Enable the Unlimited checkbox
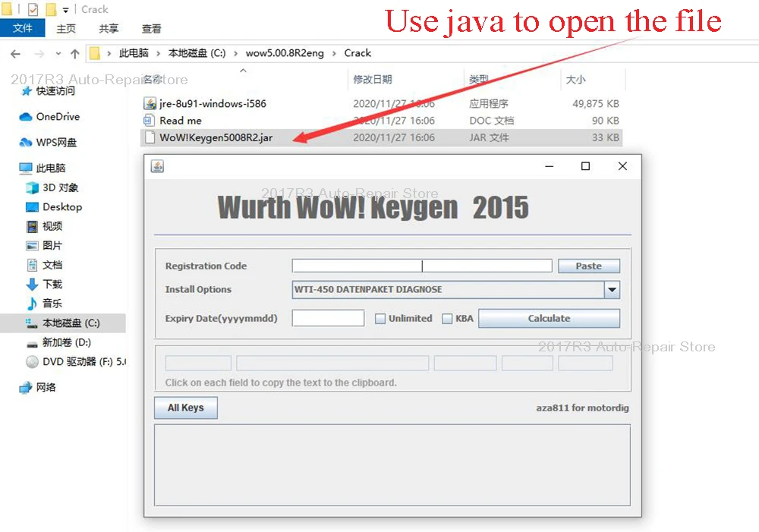The width and height of the screenshot is (759, 532). (x=380, y=319)
